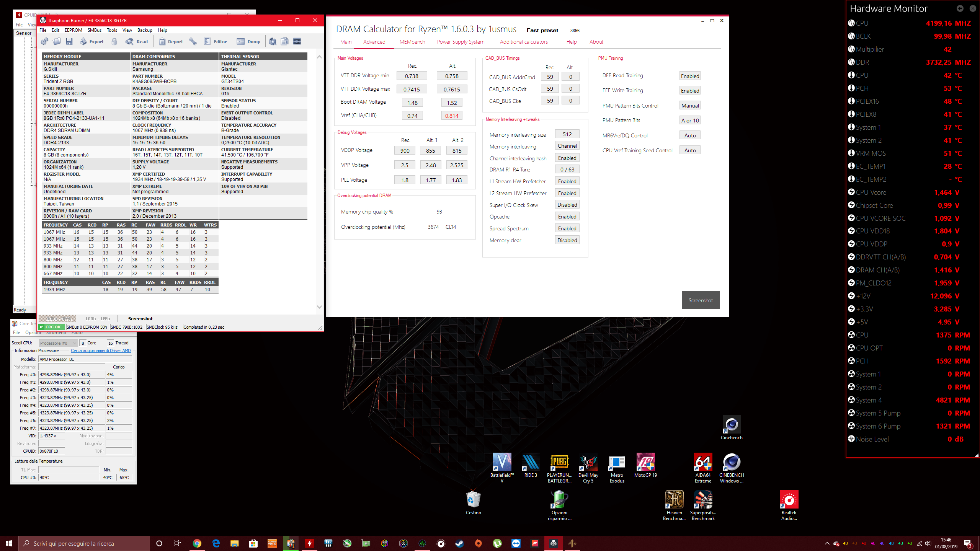Click Cerca aggiornamenti Driver AMD link

click(101, 350)
